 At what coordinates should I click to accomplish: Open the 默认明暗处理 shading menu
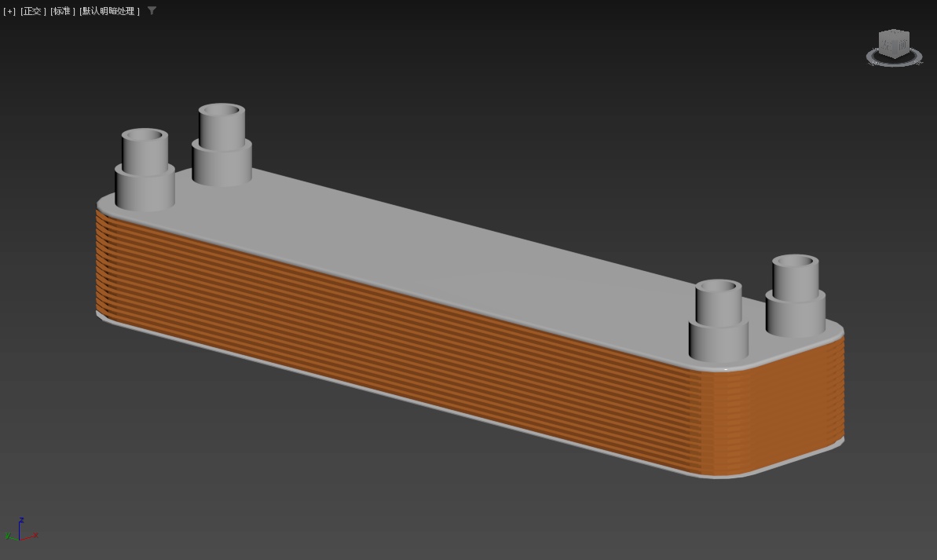coord(109,11)
